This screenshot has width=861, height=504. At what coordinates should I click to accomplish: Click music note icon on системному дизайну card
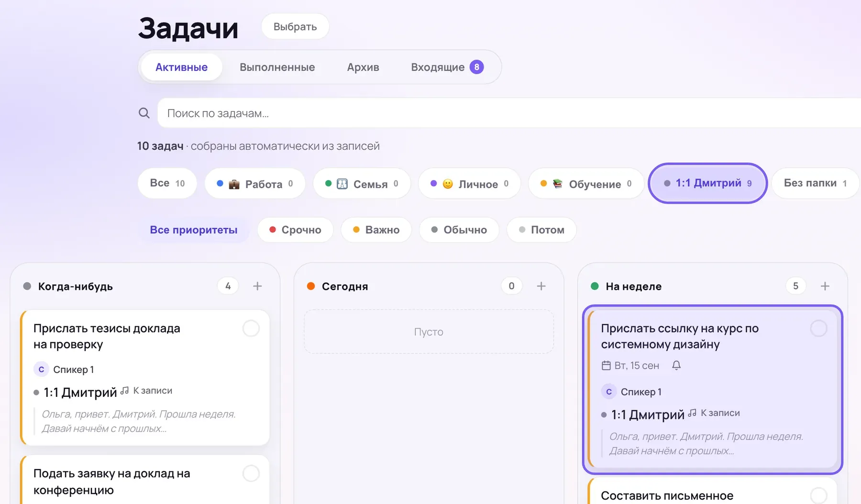pos(692,413)
